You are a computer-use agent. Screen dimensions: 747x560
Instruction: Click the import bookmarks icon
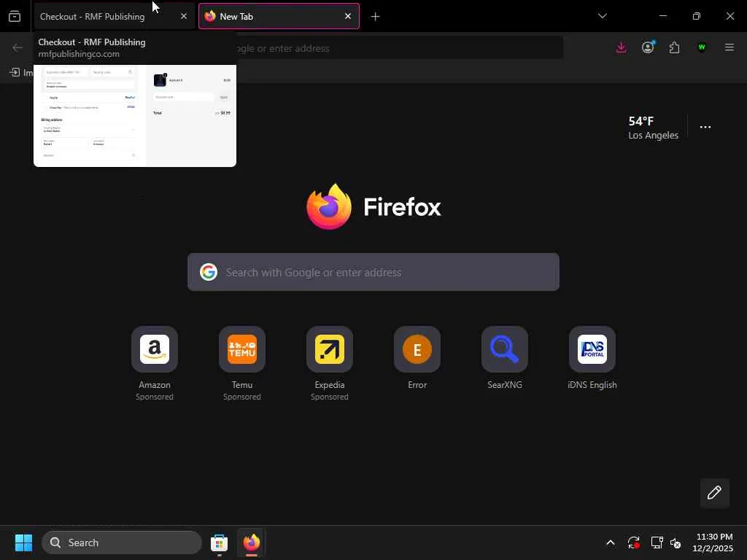[15, 72]
